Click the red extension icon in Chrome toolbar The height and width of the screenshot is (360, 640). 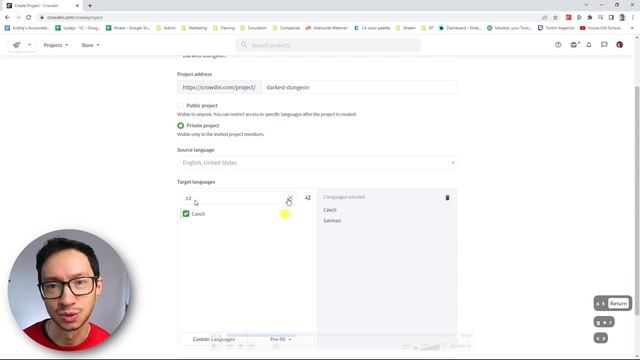tap(568, 18)
